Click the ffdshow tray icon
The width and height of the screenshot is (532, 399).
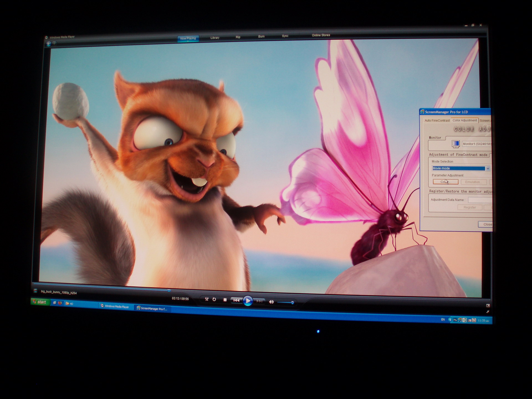point(455,320)
